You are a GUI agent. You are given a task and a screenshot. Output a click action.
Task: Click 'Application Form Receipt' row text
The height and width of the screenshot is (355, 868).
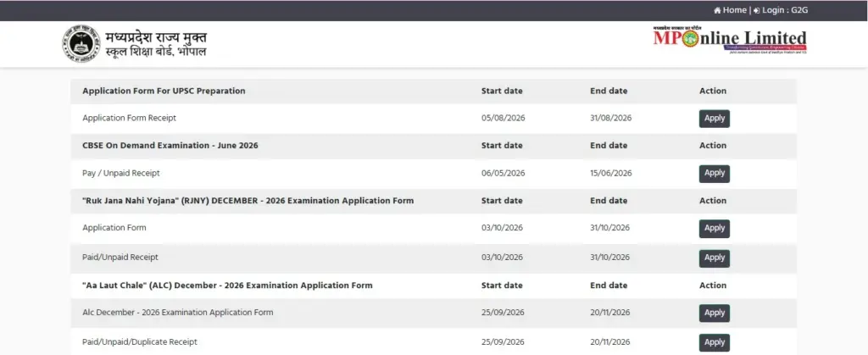[129, 118]
